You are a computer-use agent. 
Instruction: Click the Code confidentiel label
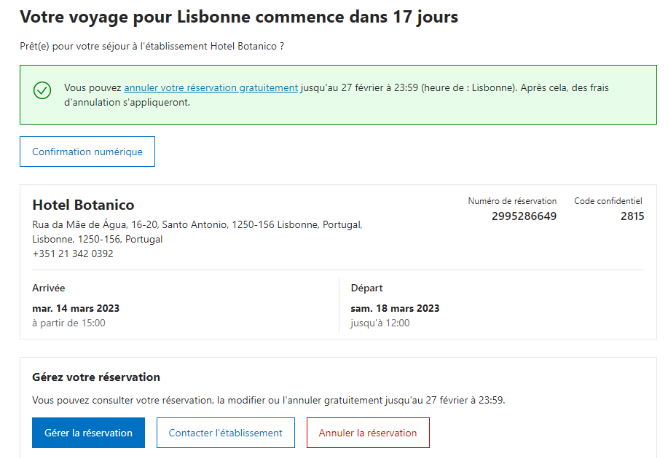coord(608,201)
